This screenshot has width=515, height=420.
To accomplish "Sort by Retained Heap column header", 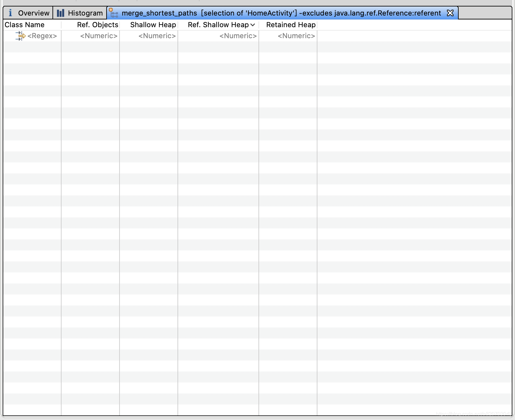I will (288, 25).
